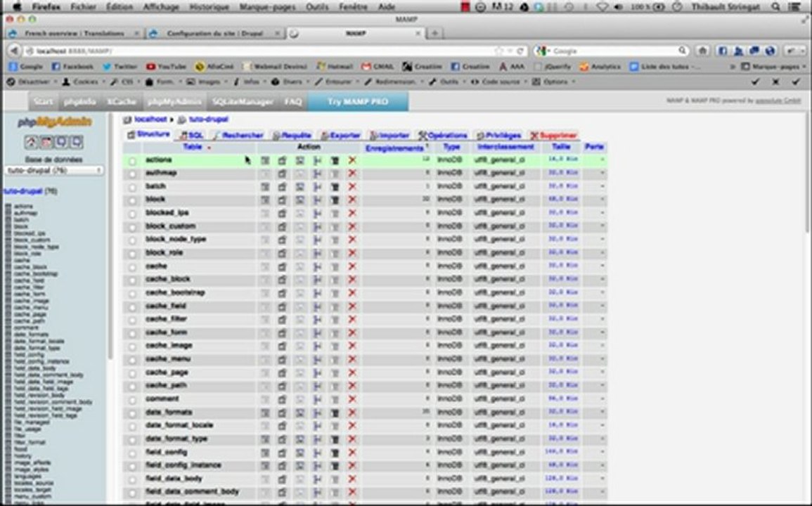The width and height of the screenshot is (812, 506).
Task: Click insert icon in block_custom row
Action: 318,227
